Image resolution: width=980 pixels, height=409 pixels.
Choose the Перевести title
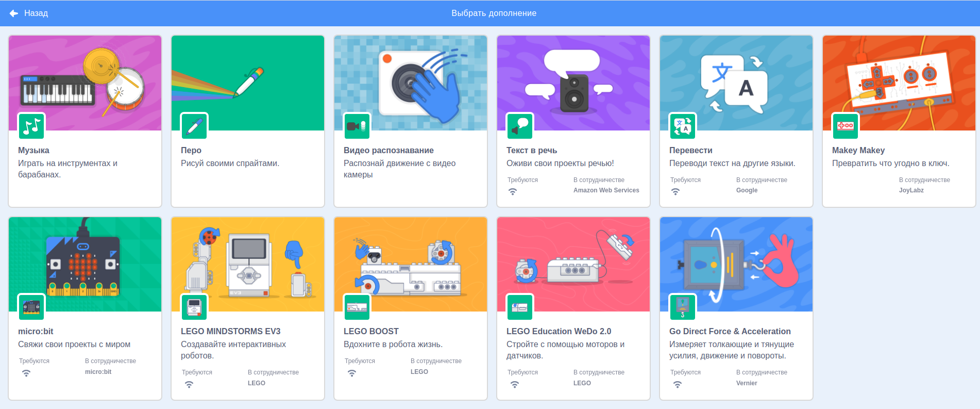pos(691,150)
